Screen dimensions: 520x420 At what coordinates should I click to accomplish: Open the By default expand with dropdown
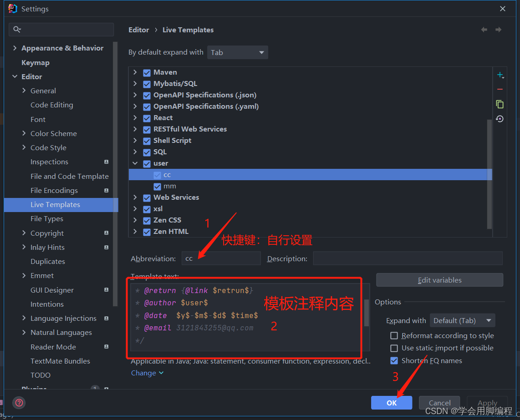click(237, 52)
